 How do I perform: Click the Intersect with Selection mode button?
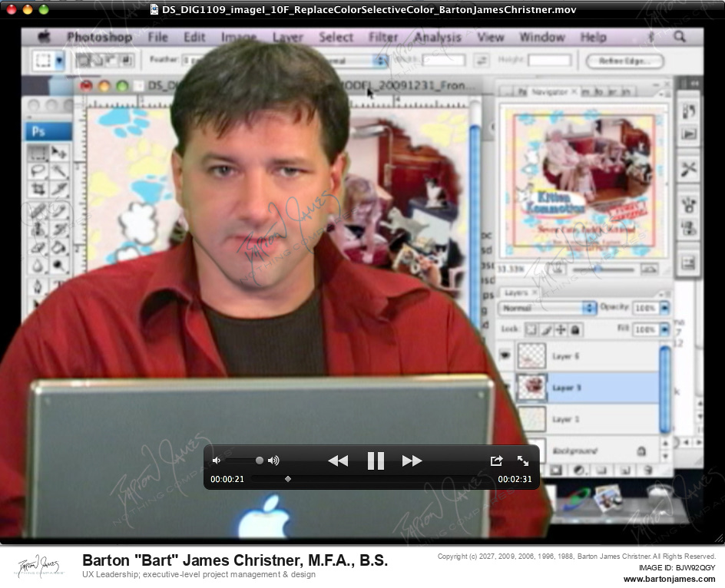tap(126, 60)
